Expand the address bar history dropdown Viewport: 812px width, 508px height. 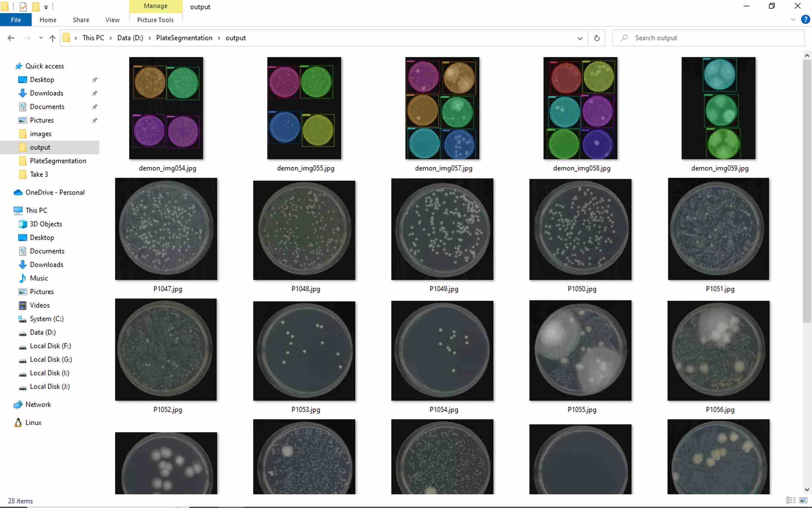pyautogui.click(x=580, y=38)
